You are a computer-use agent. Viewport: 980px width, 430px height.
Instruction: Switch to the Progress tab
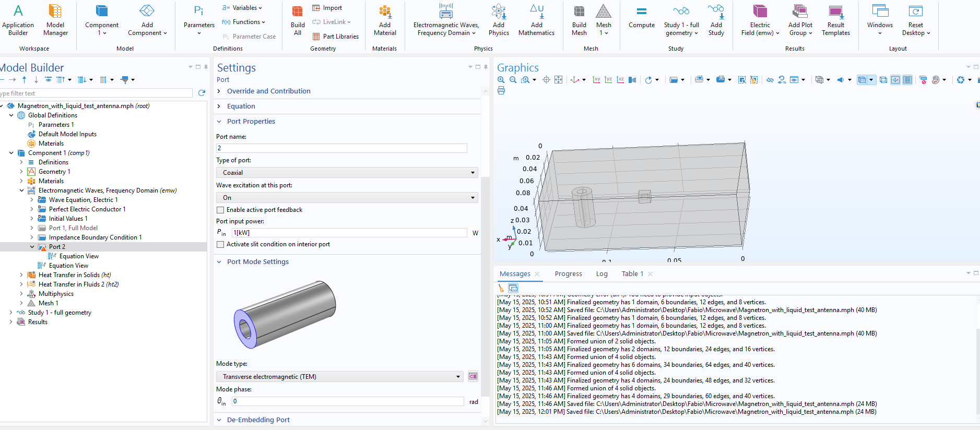[568, 274]
